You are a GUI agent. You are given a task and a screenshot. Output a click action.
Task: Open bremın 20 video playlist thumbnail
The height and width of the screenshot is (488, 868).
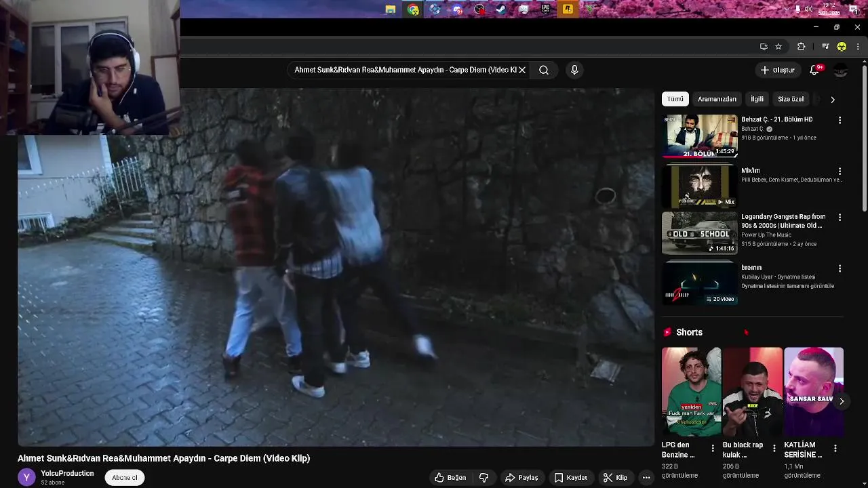(699, 284)
